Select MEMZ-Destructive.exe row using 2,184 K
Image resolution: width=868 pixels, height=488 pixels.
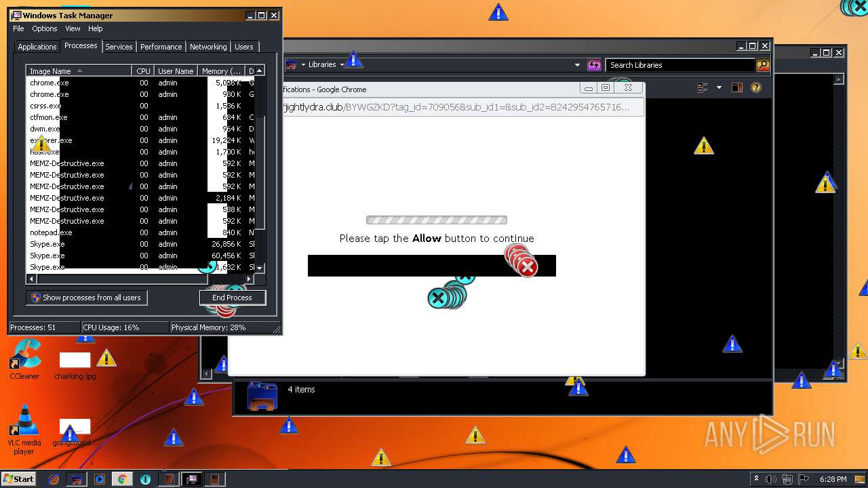(x=140, y=198)
